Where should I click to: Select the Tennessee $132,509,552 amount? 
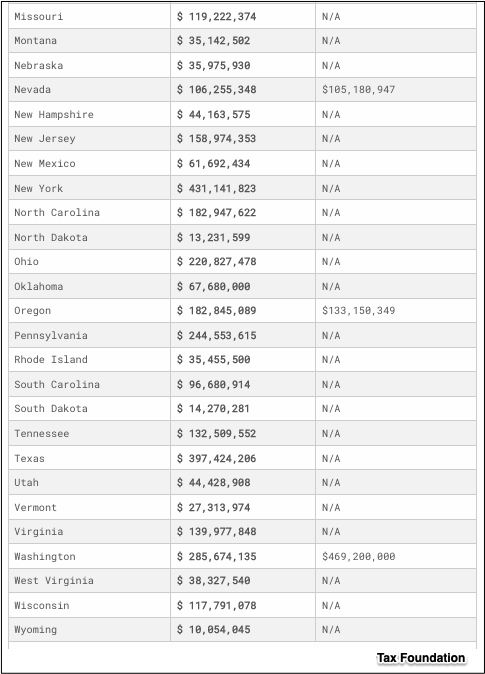216,434
